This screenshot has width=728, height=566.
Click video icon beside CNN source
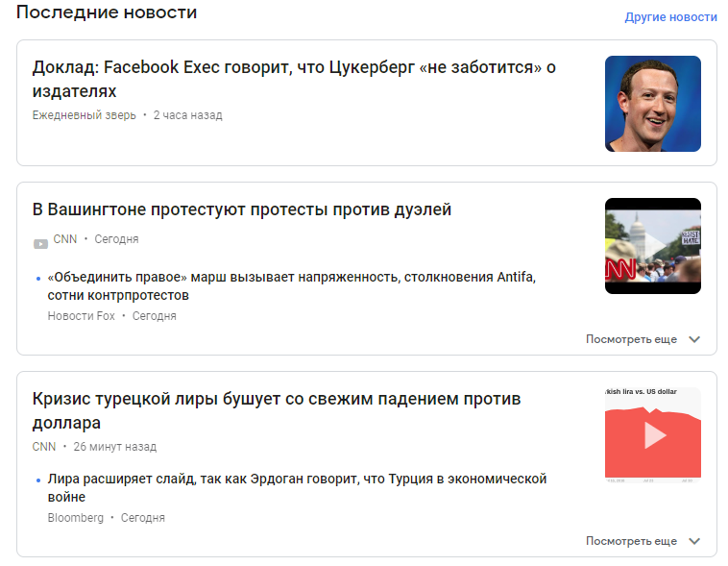(41, 243)
